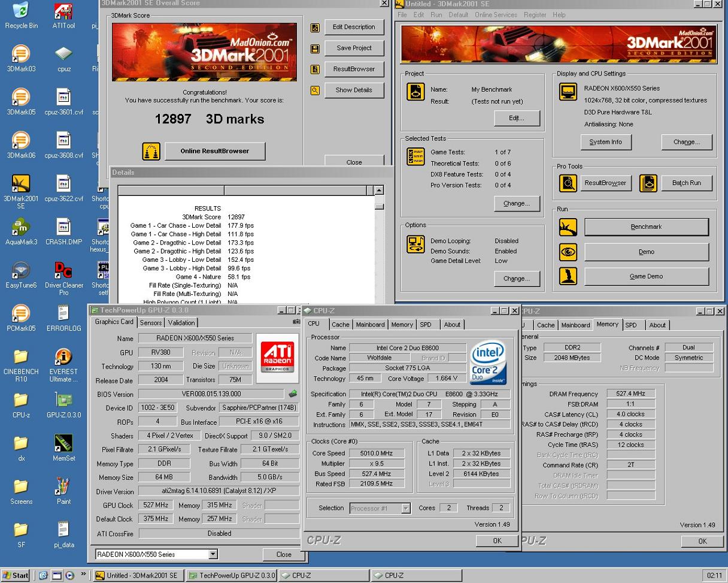728x583 pixels.
Task: Click the Online ResultBrowser button
Action: click(214, 151)
